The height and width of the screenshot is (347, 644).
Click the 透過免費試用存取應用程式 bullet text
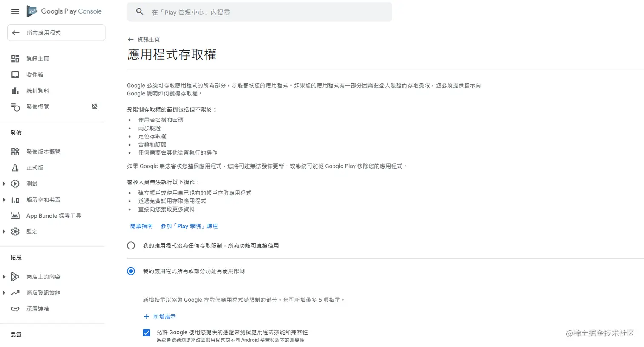(x=172, y=201)
